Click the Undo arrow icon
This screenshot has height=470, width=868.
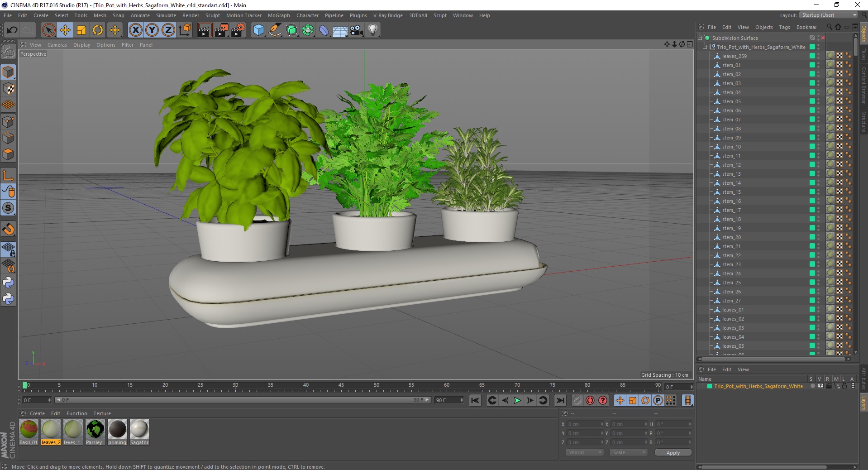pyautogui.click(x=12, y=30)
